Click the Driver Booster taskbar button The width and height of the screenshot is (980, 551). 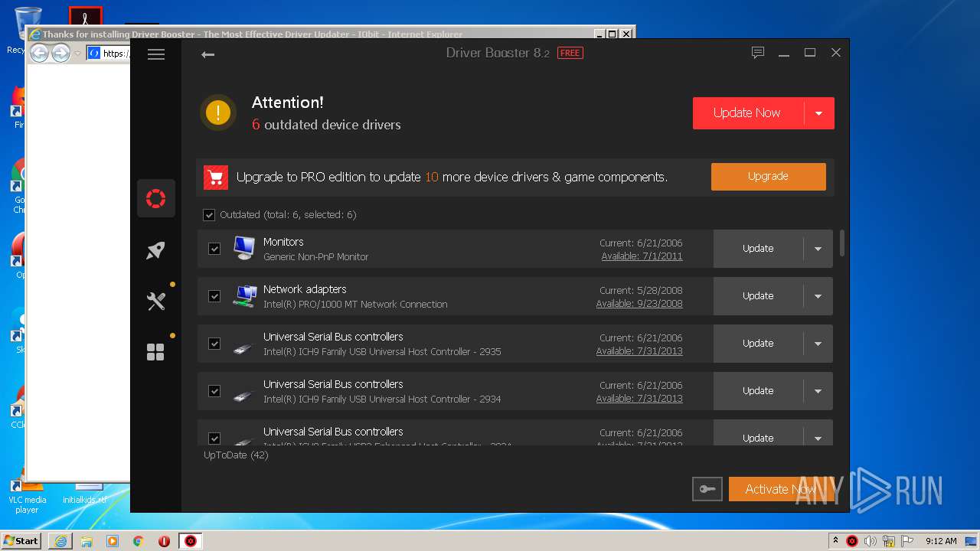point(191,541)
